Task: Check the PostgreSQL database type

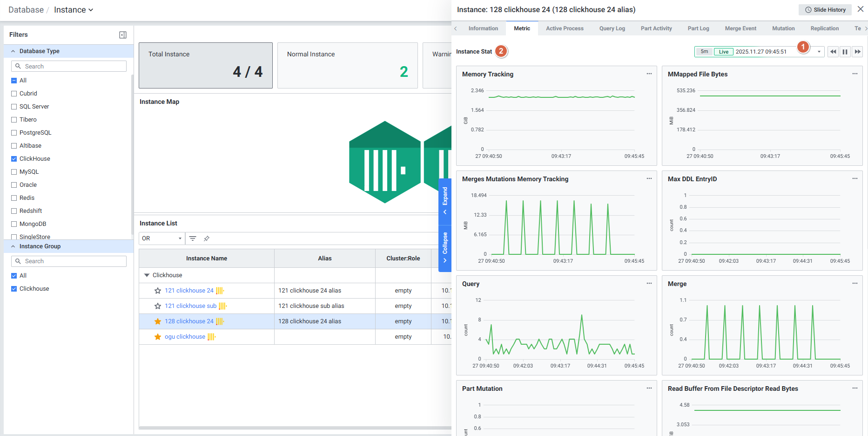Action: (x=14, y=133)
